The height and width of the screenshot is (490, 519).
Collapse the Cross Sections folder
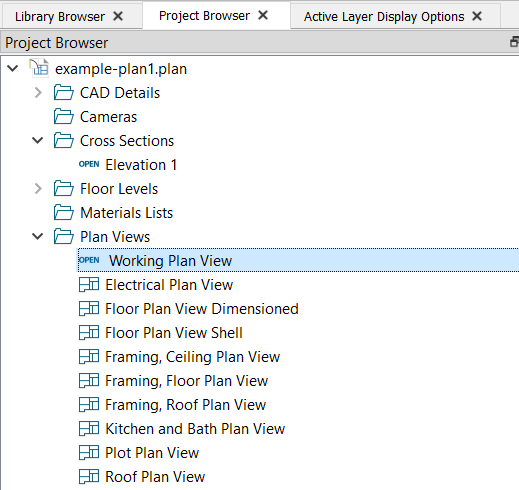click(38, 140)
